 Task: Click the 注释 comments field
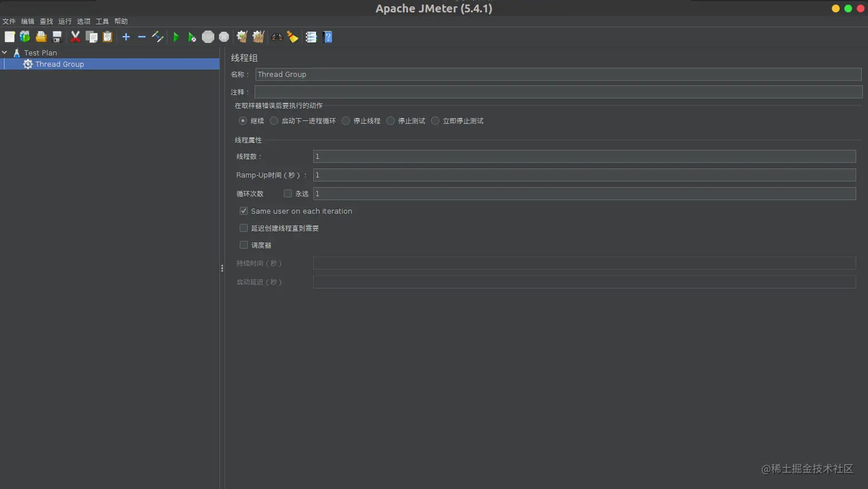[558, 92]
